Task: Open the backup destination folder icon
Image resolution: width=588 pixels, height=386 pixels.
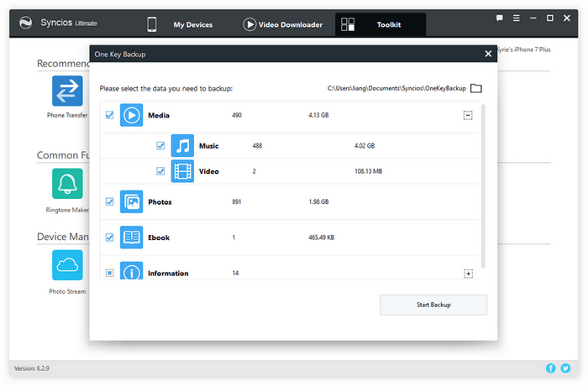Action: (x=476, y=88)
